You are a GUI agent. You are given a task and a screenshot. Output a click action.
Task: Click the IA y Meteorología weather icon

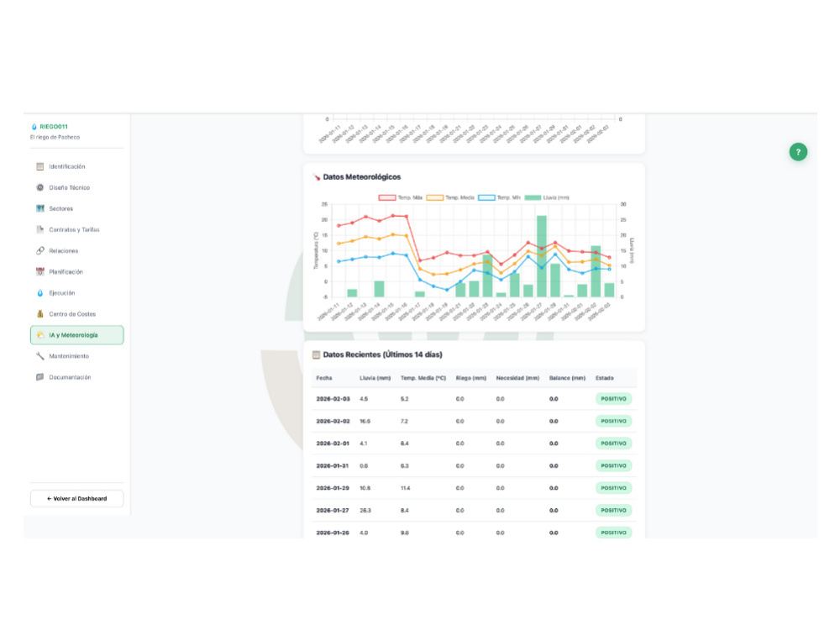(40, 335)
